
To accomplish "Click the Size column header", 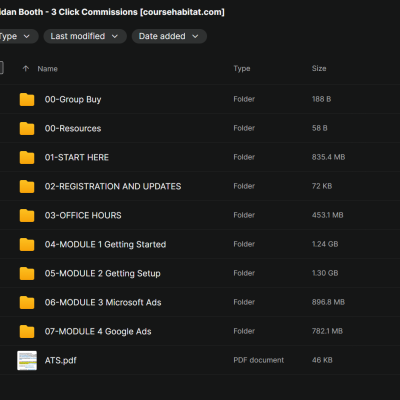I will (319, 68).
